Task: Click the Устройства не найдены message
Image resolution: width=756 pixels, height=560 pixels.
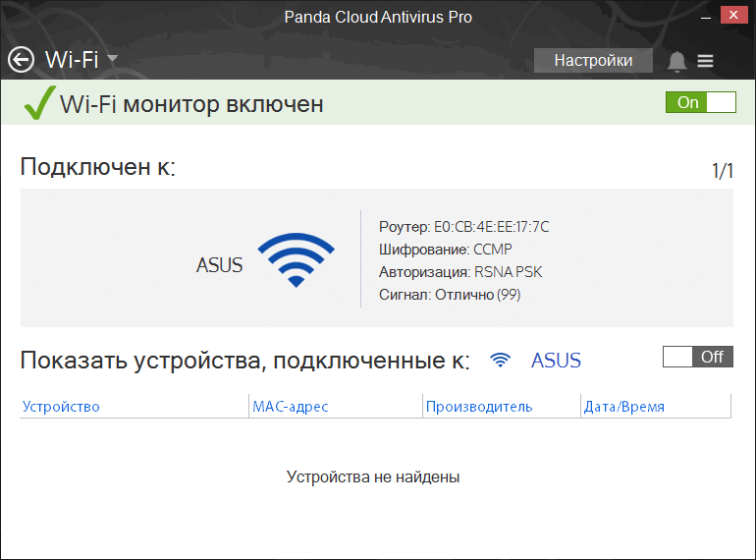Action: click(x=373, y=477)
